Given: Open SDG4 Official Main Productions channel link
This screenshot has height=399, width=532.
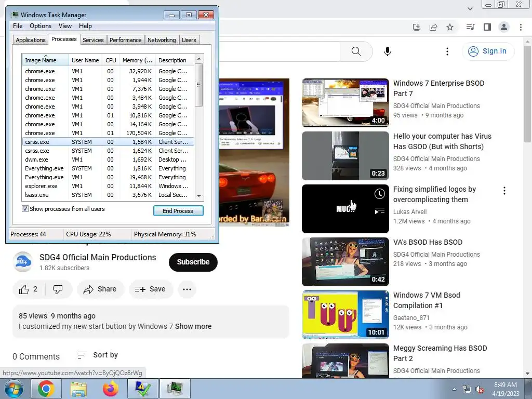Looking at the screenshot, I should click(x=98, y=258).
